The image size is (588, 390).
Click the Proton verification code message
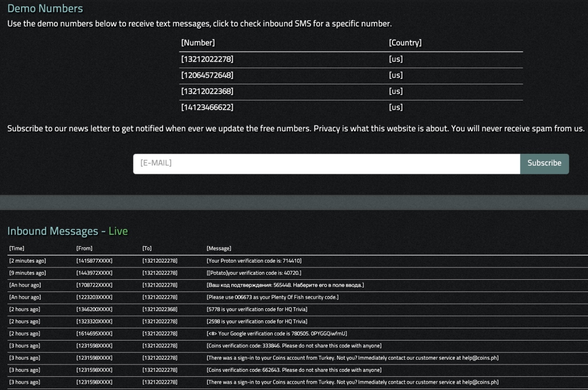pos(254,261)
